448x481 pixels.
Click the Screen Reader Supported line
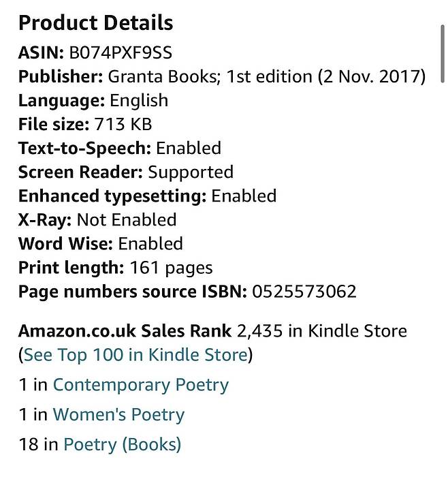pos(125,172)
